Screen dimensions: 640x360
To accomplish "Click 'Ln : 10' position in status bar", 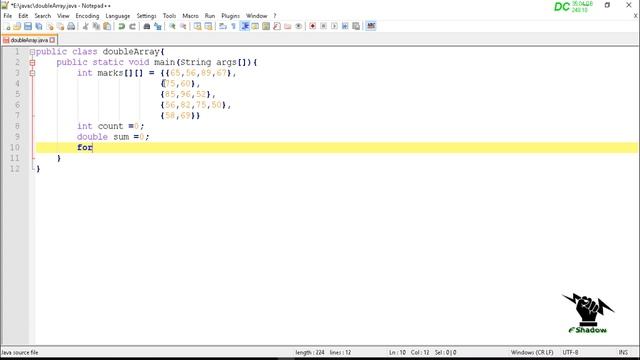I will pyautogui.click(x=397, y=352).
